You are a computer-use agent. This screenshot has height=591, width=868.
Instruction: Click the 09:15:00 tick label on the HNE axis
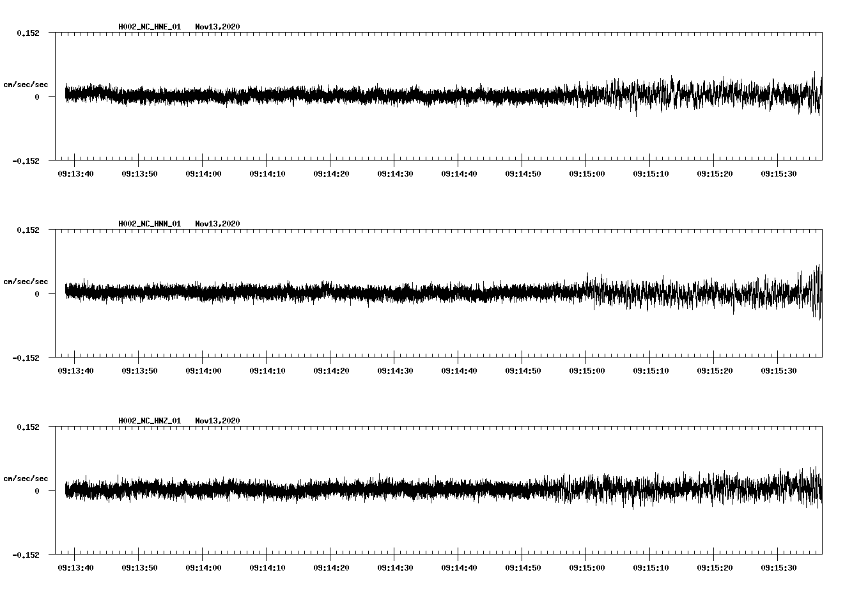pos(586,173)
